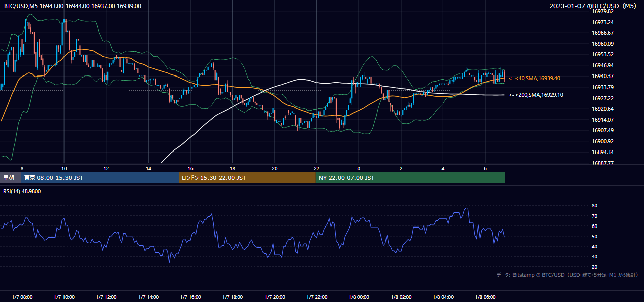Click the <-<40,SMA,16939.40 label
The height and width of the screenshot is (302, 644).
535,78
